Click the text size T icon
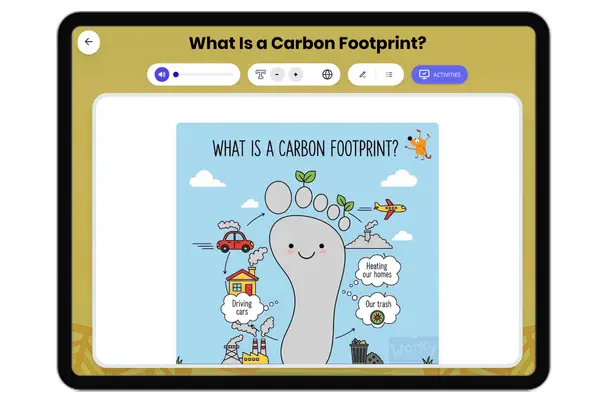The width and height of the screenshot is (600, 400). click(x=261, y=74)
